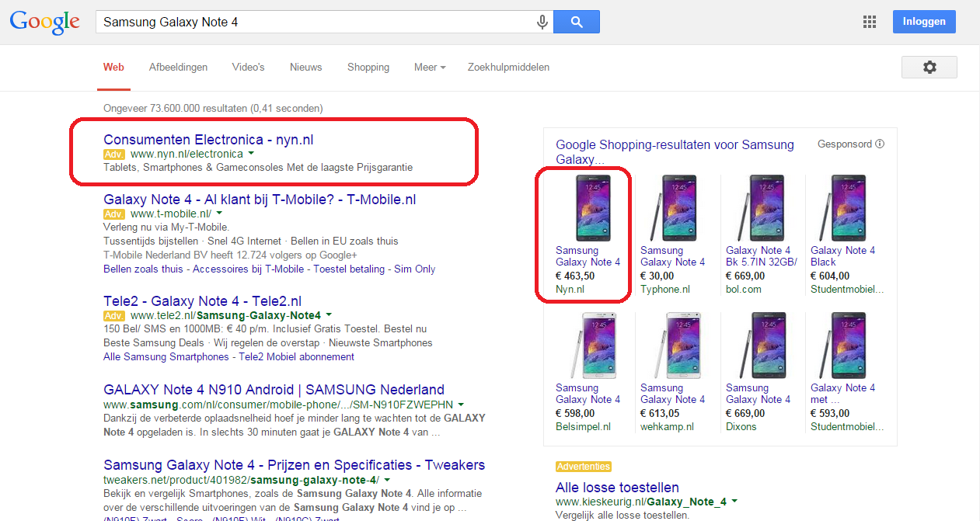Open the Dixons € 669,00 listing title

758,394
